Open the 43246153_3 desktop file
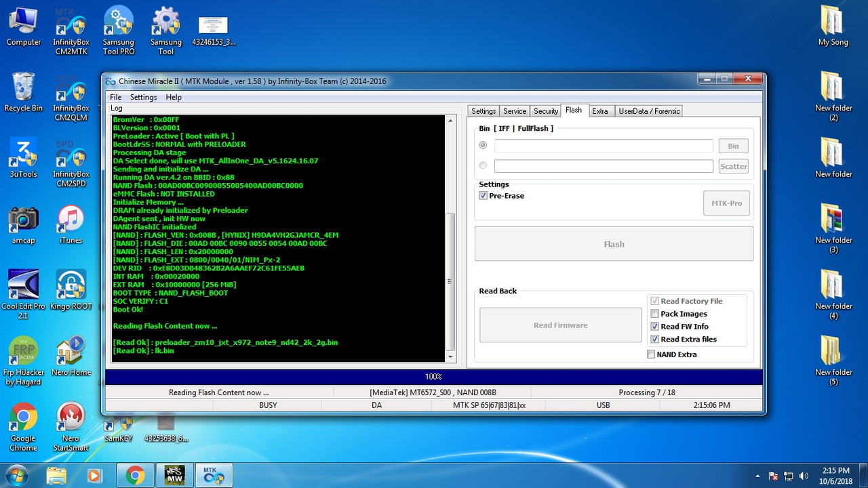Viewport: 868px width, 488px height. pyautogui.click(x=214, y=30)
